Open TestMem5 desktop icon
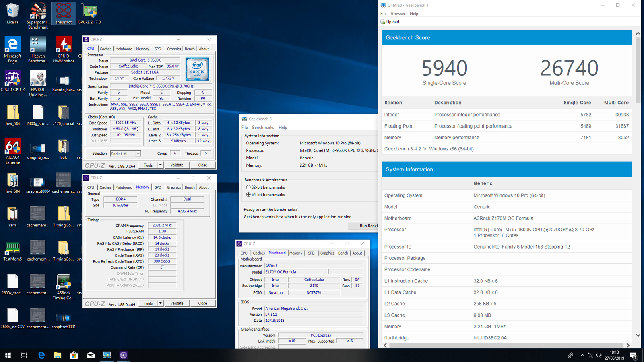The height and width of the screenshot is (362, 644). click(x=12, y=249)
